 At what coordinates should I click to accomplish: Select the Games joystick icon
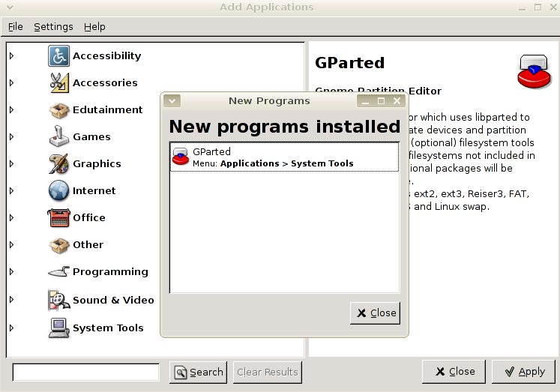click(58, 136)
